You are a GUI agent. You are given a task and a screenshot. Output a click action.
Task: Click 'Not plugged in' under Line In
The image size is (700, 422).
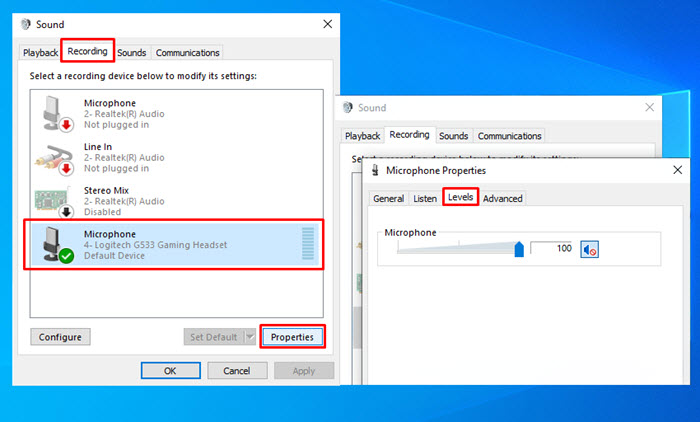117,168
